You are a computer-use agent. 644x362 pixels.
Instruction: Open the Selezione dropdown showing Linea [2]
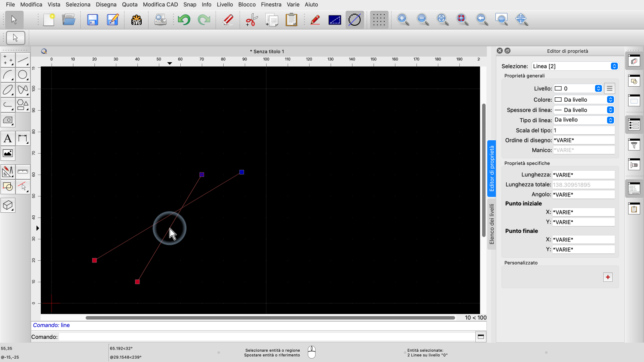[574, 66]
